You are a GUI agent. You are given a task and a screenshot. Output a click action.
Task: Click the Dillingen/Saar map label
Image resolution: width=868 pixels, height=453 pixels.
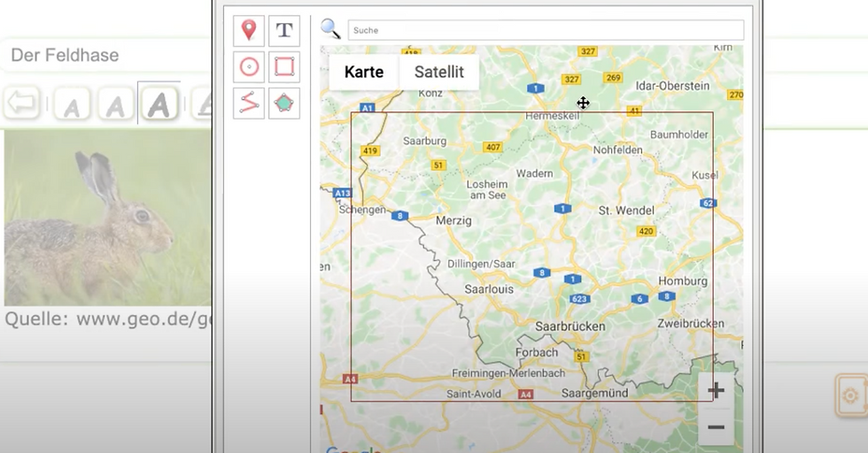click(481, 264)
